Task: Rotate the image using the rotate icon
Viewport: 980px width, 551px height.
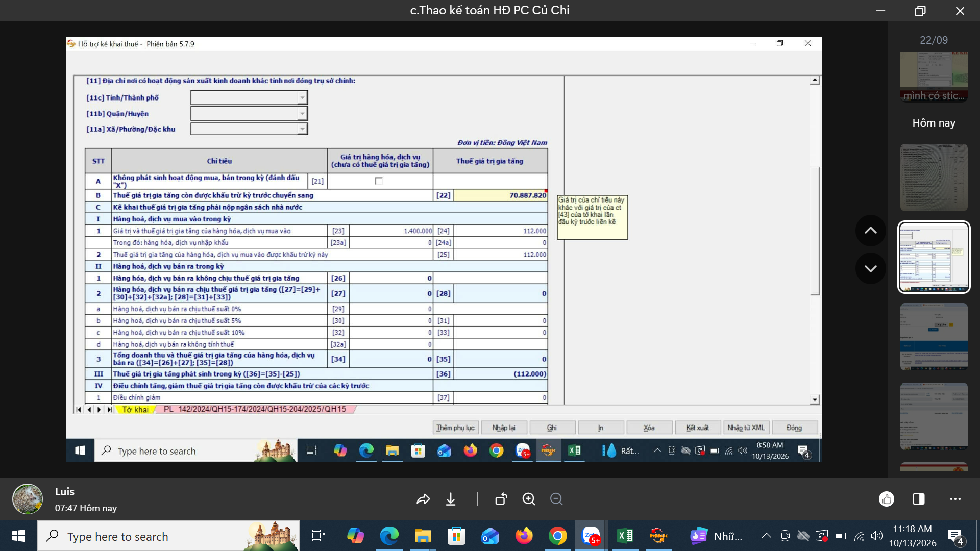Action: click(501, 499)
